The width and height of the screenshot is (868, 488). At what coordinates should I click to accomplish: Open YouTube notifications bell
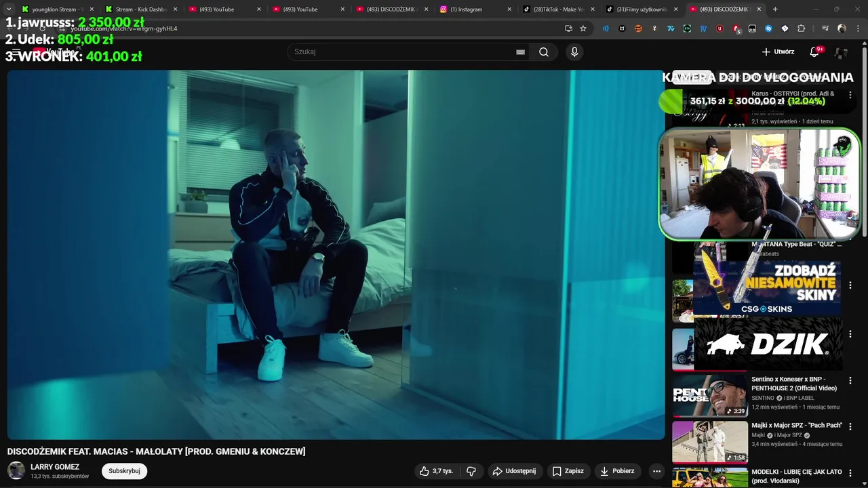[814, 52]
